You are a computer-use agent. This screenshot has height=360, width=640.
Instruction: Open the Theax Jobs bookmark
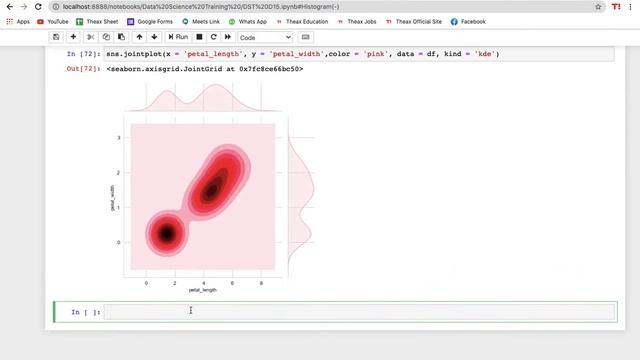(x=357, y=22)
